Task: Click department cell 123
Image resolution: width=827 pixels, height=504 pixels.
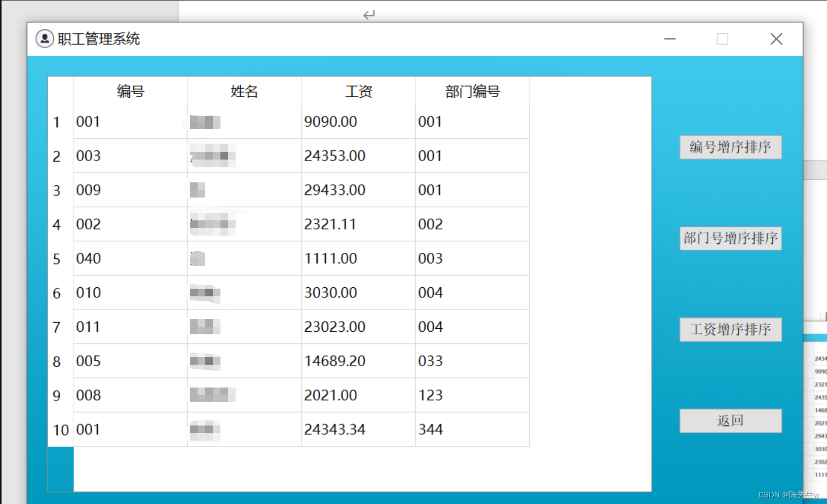Action: pos(472,395)
